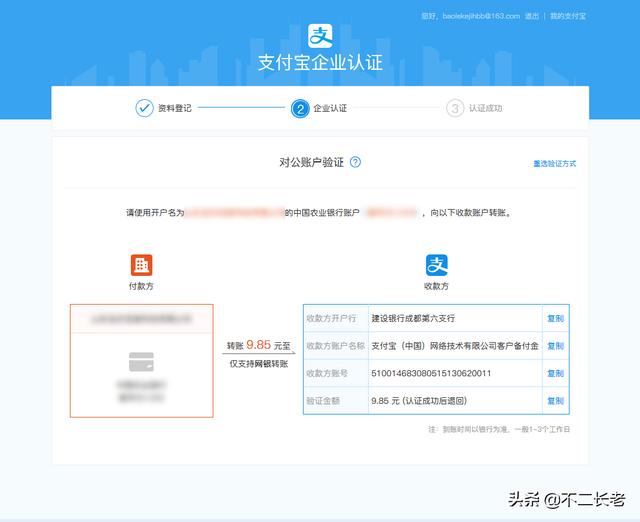The width and height of the screenshot is (640, 522).
Task: Click the Alipay logo icon in header
Action: tap(320, 36)
